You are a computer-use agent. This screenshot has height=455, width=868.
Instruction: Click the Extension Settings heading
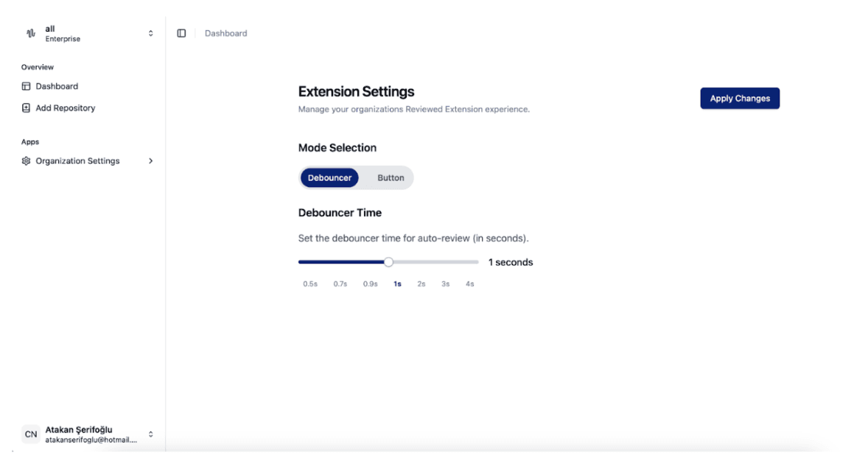coord(356,91)
